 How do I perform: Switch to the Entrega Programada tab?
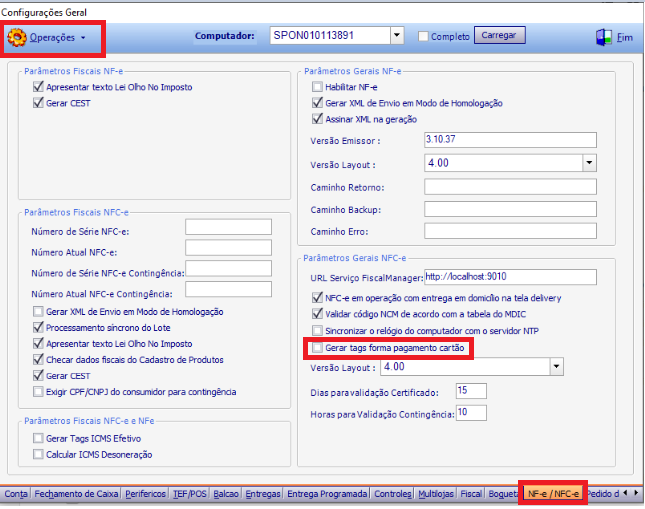click(x=327, y=493)
